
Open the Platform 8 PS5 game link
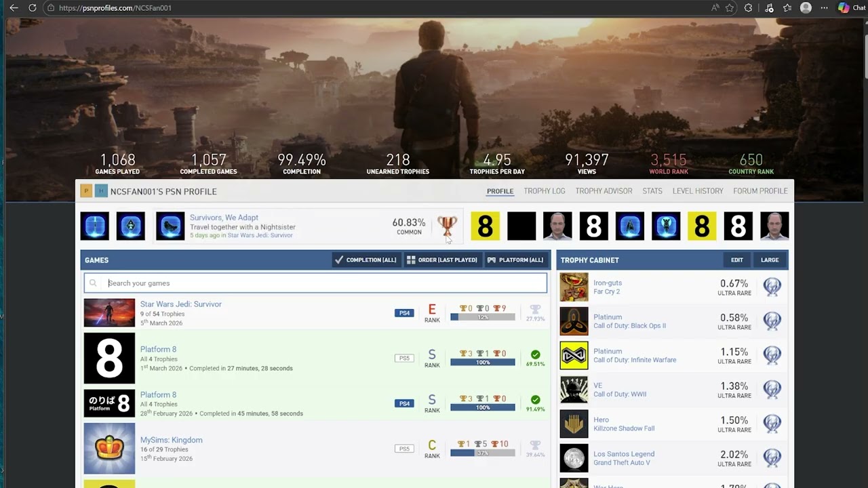point(158,350)
